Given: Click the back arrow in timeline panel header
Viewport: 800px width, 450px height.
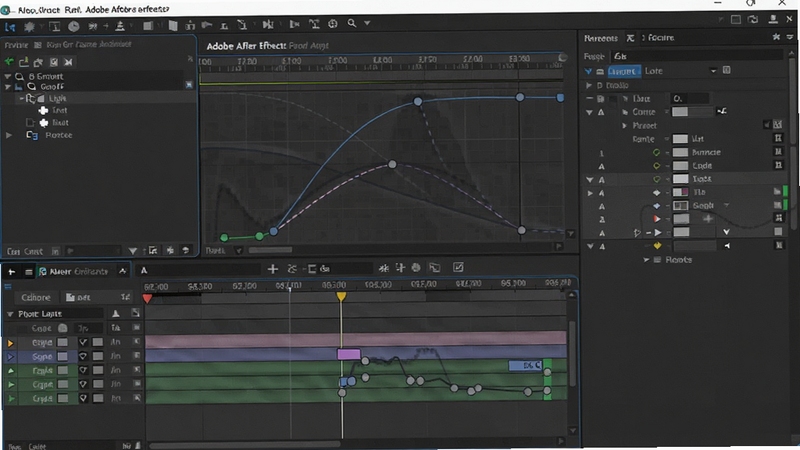Looking at the screenshot, I should (11, 272).
